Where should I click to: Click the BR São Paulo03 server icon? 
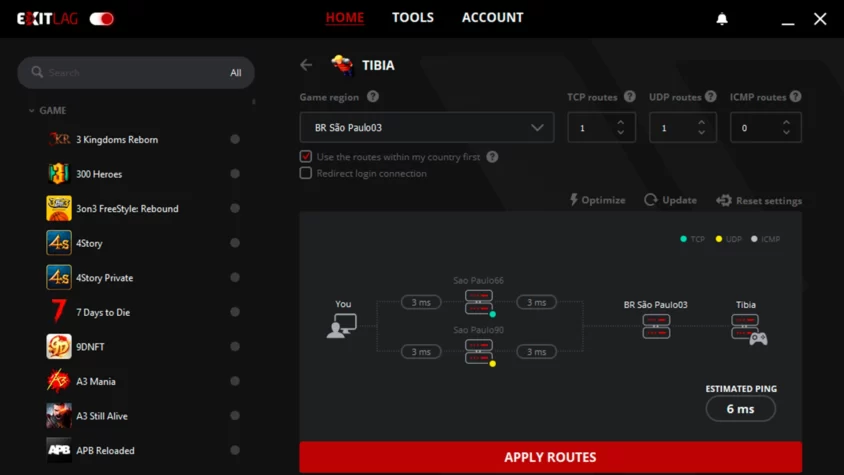tap(656, 326)
